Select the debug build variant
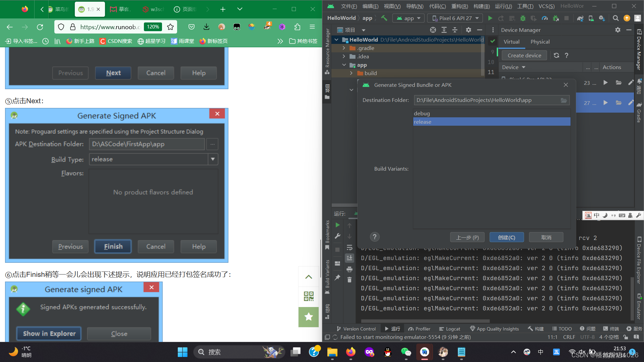 pyautogui.click(x=422, y=113)
